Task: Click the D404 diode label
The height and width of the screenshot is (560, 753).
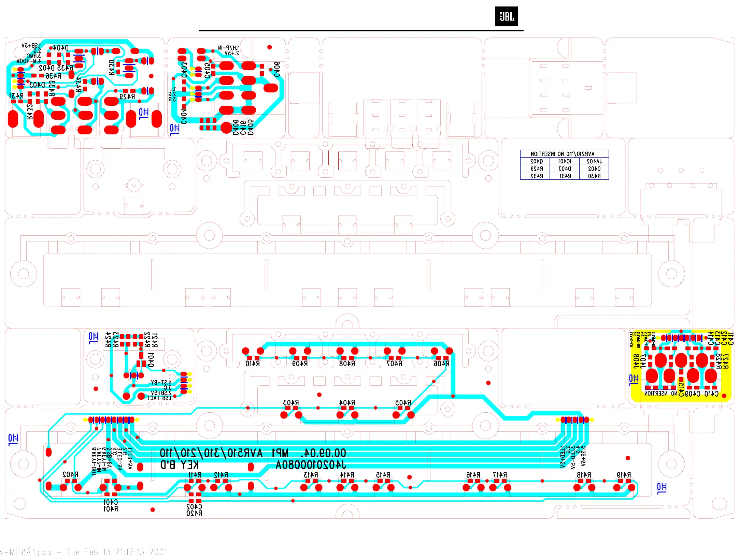Action: coord(61,48)
